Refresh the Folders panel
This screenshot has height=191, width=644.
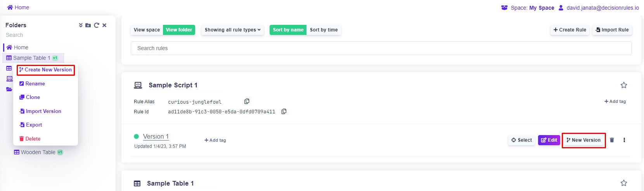tap(96, 25)
